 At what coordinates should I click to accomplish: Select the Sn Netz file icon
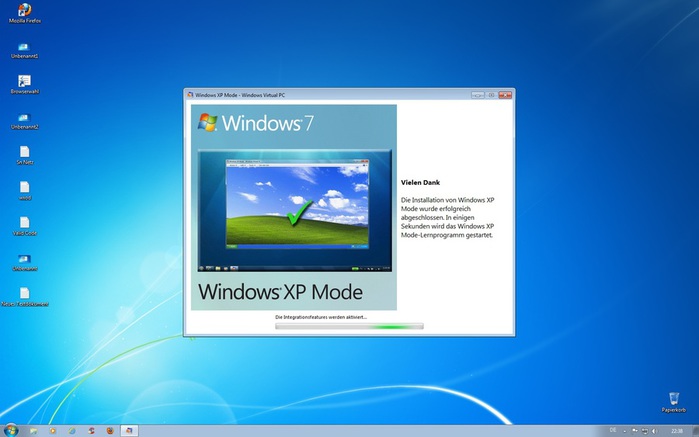click(x=25, y=155)
